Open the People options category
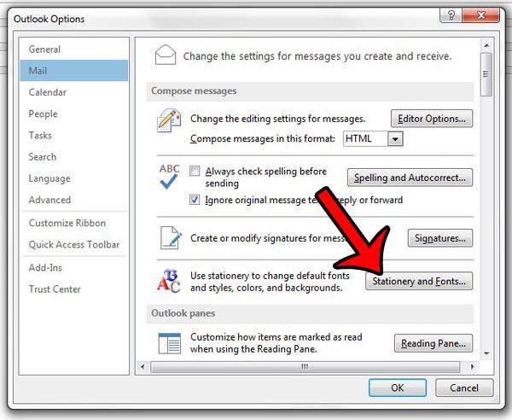This screenshot has height=420, width=512. click(74, 114)
